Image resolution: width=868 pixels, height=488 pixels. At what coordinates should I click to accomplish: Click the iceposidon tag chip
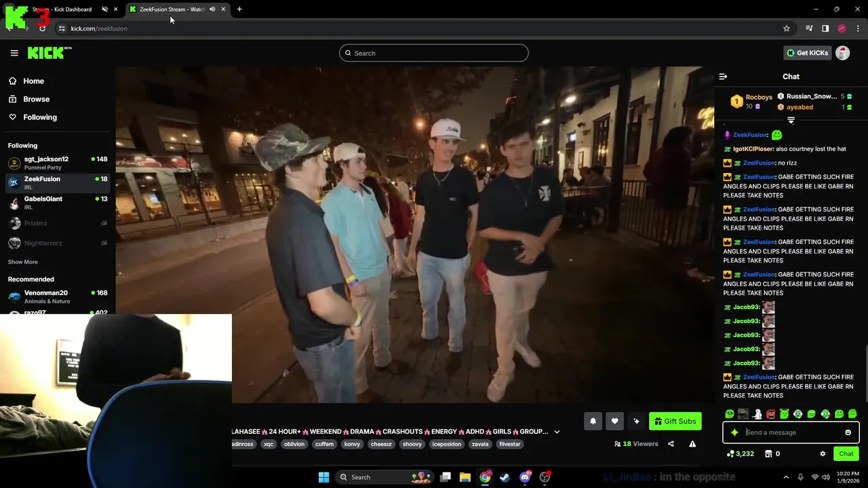(x=447, y=444)
